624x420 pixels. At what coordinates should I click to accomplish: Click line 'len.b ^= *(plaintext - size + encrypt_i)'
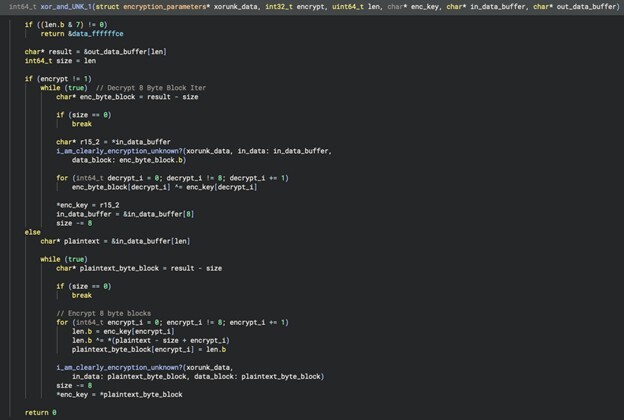point(151,341)
